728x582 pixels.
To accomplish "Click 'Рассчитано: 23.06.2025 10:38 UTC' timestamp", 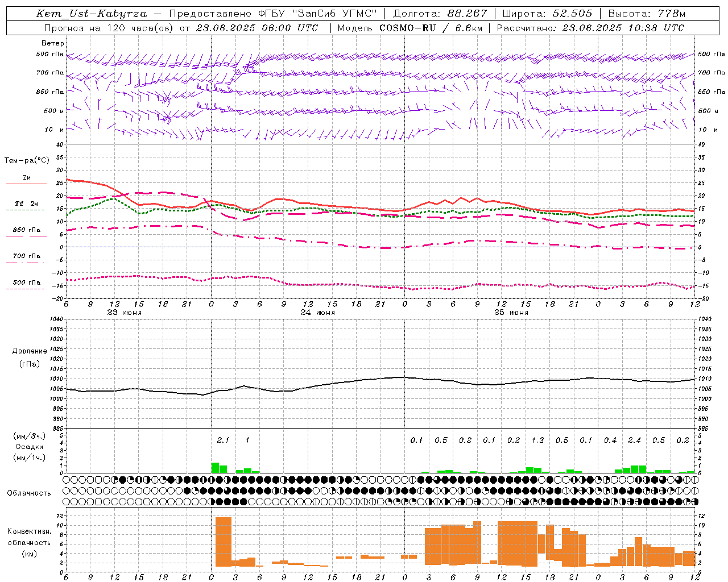I will coord(590,28).
